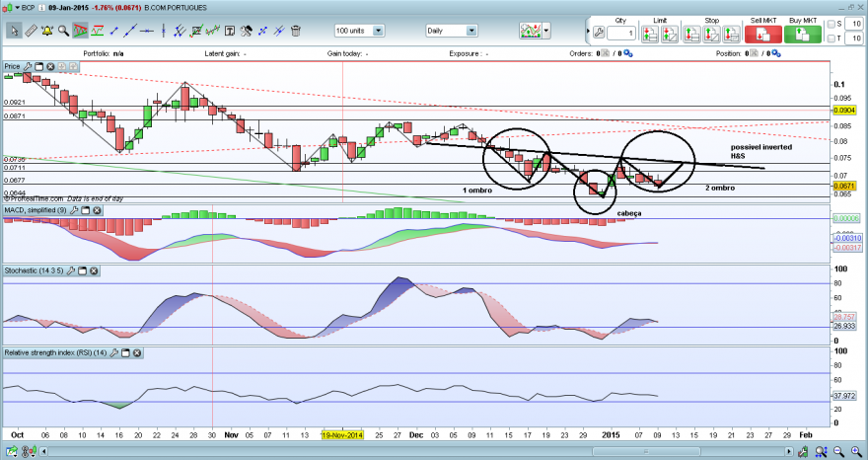
Task: Open the Daily timeframe dropdown
Action: (x=452, y=31)
